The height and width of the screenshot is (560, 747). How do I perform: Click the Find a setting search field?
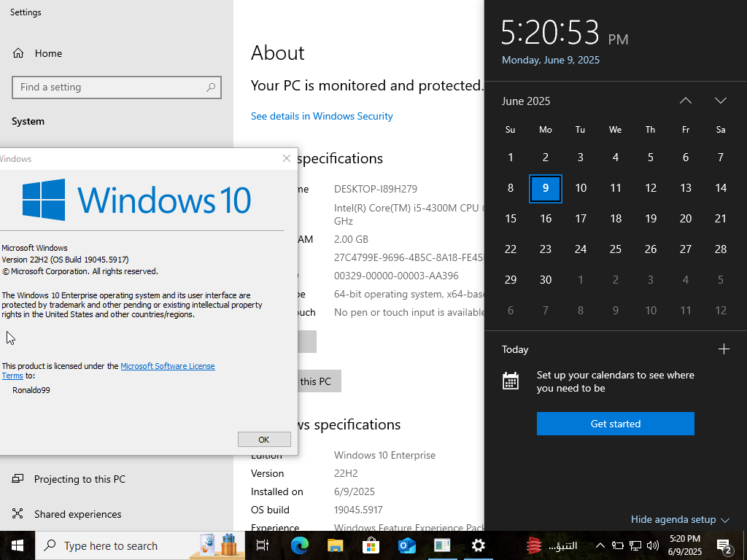point(117,87)
